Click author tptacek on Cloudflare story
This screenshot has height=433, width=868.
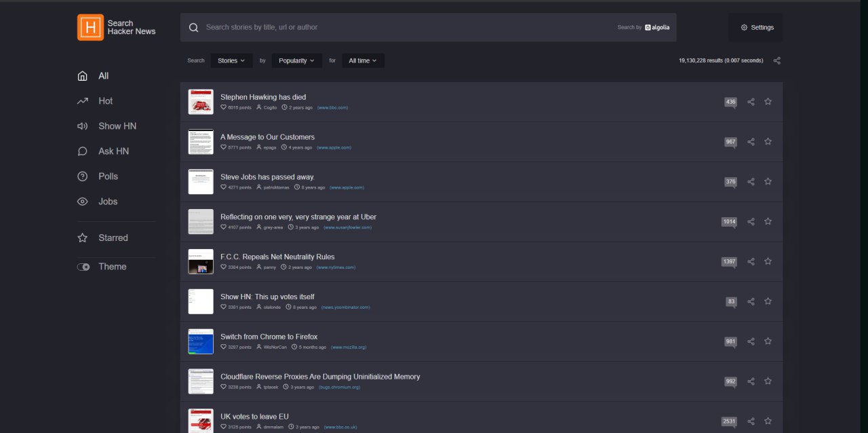click(x=271, y=388)
